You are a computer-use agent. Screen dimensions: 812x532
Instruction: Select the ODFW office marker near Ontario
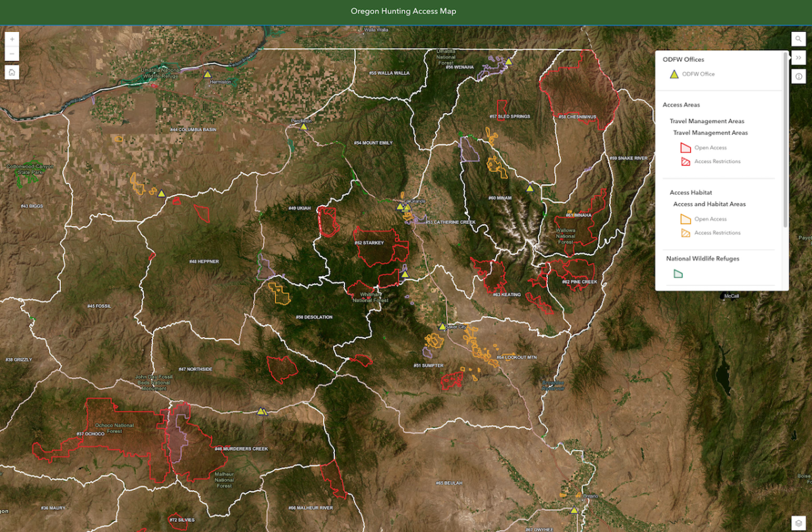(574, 510)
